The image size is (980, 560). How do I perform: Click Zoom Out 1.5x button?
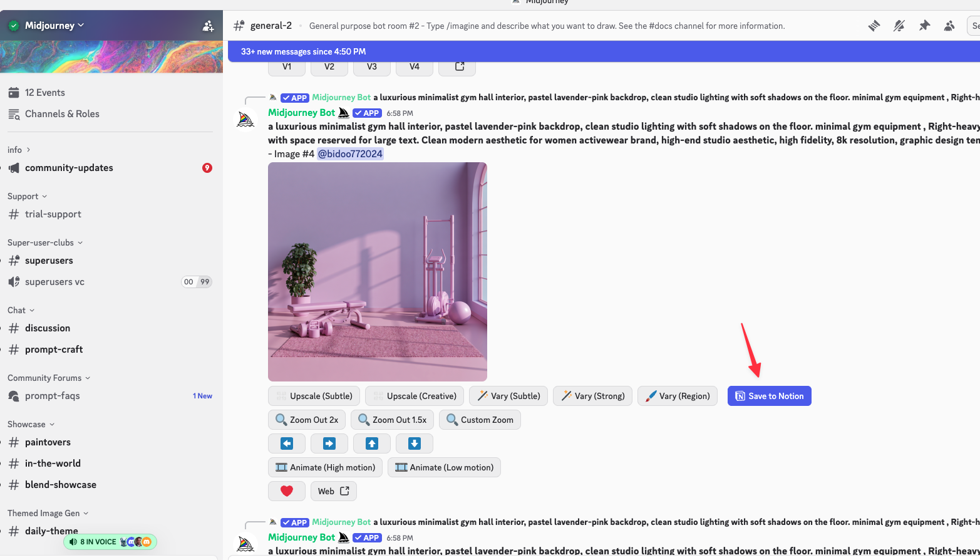pos(392,420)
